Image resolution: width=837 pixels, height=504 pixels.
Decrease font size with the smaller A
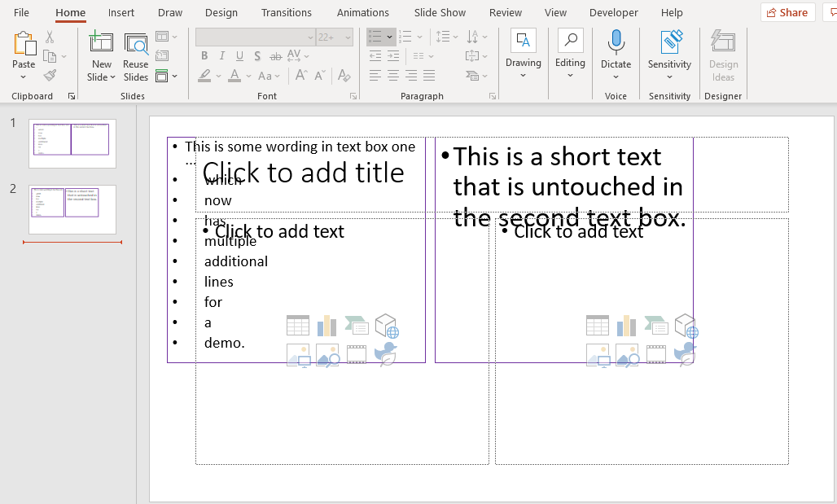click(320, 75)
